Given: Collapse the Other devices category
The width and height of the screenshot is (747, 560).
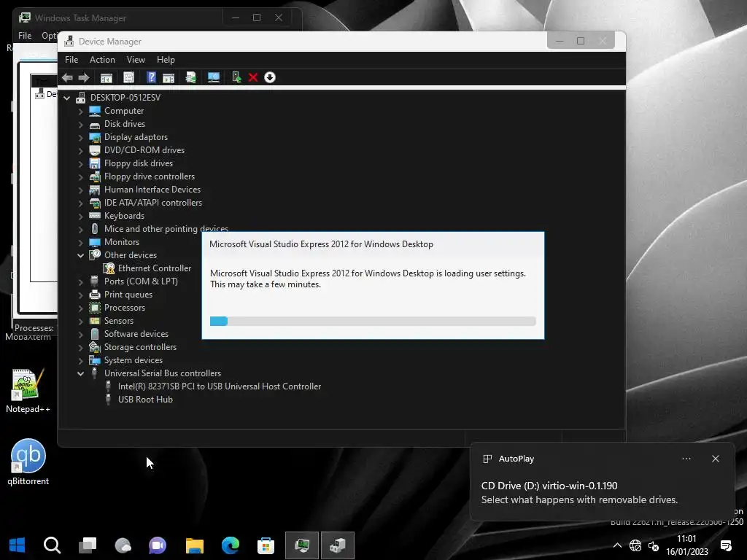Looking at the screenshot, I should coord(80,255).
